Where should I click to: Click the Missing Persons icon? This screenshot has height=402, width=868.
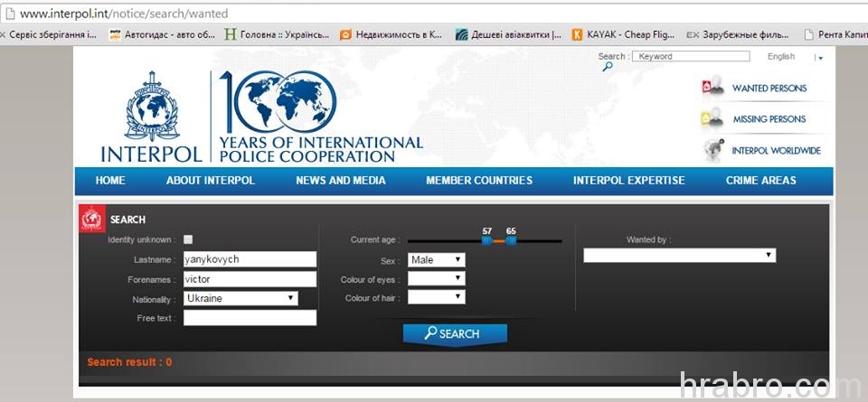click(712, 118)
